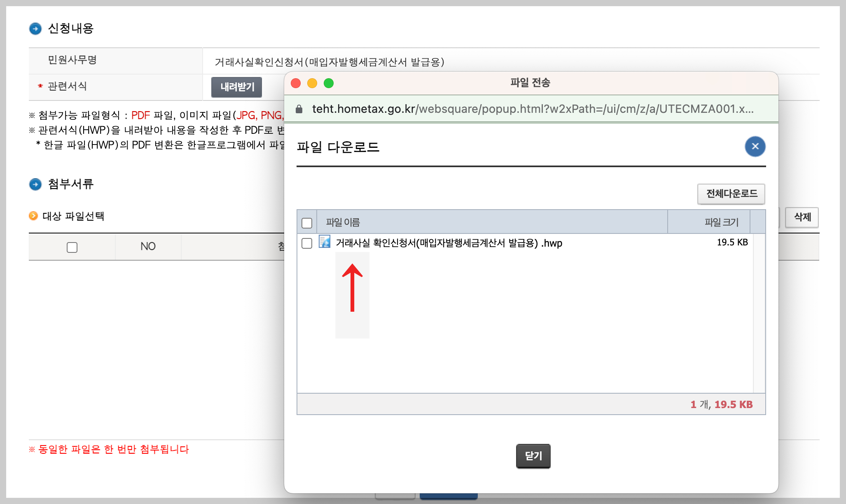Screen dimensions: 846x504
Task: Click the 내려받기 download button
Action: pos(237,87)
